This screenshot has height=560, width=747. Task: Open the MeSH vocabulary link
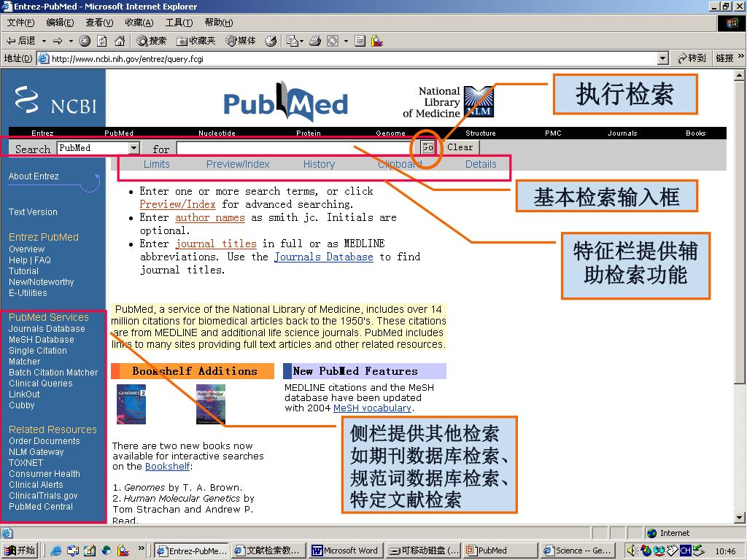[x=372, y=408]
